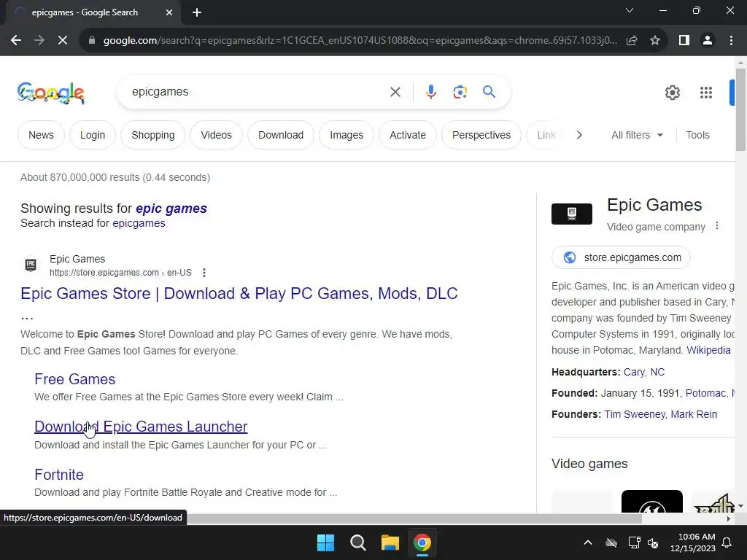Click the muted volume icon in tray

tap(653, 542)
